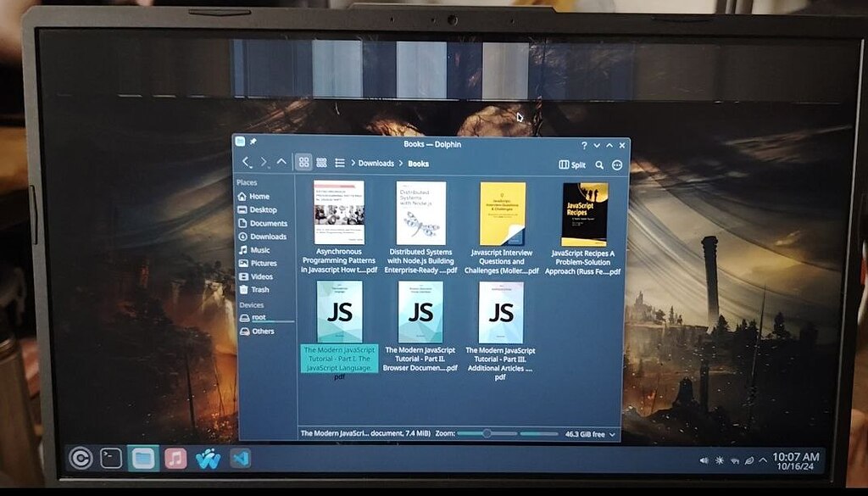Open Konsole from the taskbar

(x=111, y=458)
